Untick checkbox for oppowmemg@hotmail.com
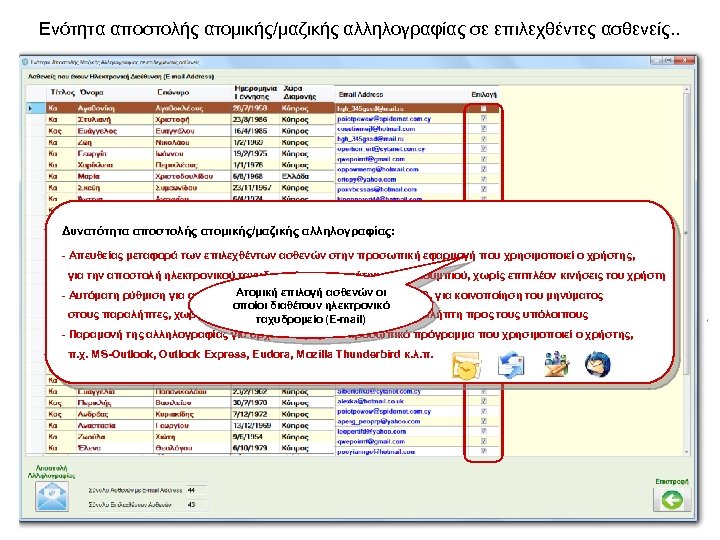The width and height of the screenshot is (720, 540). 484,169
